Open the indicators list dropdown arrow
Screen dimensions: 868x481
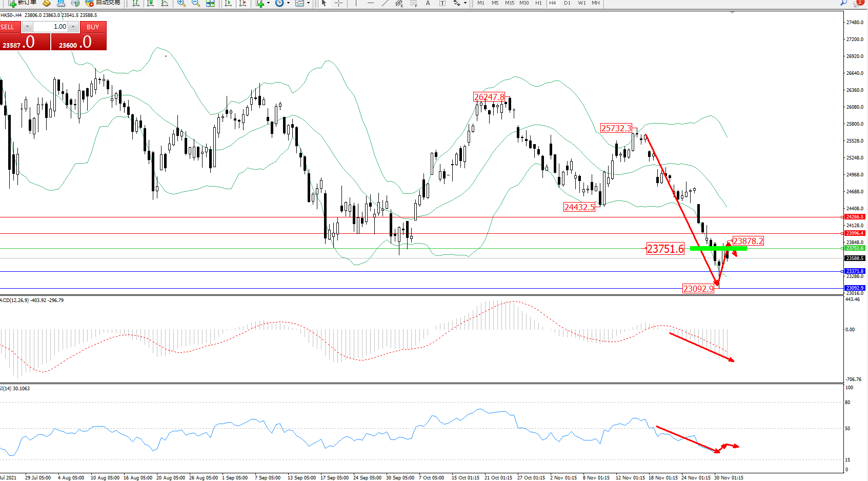click(269, 3)
